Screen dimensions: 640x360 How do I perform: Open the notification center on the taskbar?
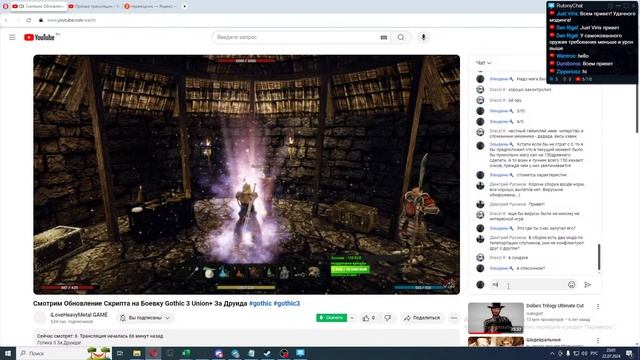[x=630, y=353]
